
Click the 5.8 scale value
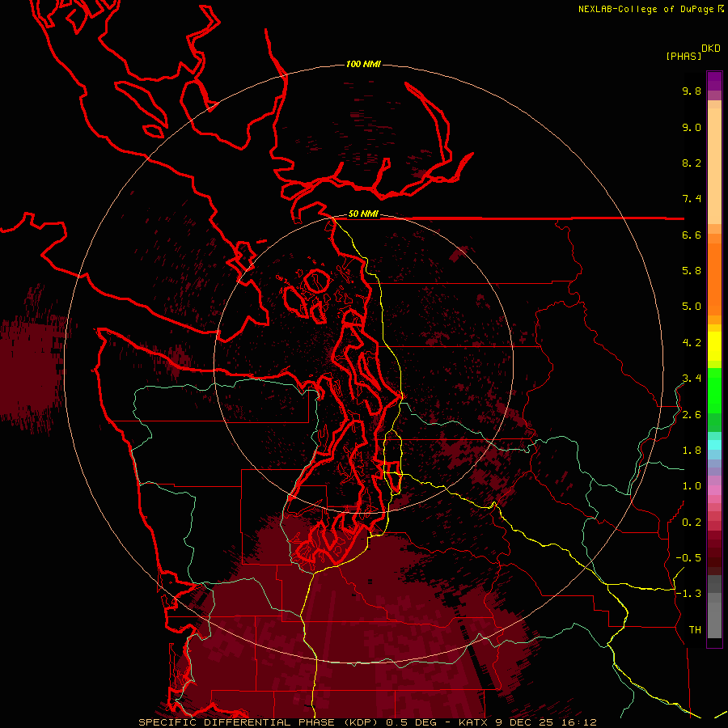pyautogui.click(x=692, y=271)
